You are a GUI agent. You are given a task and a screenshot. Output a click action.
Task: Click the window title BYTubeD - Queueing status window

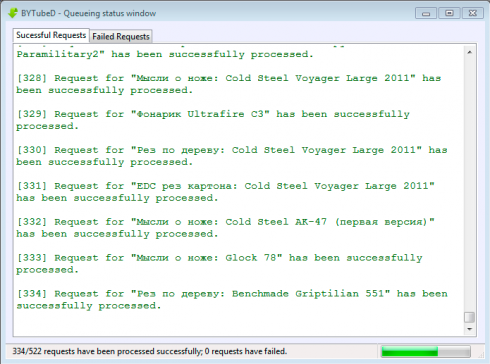88,13
